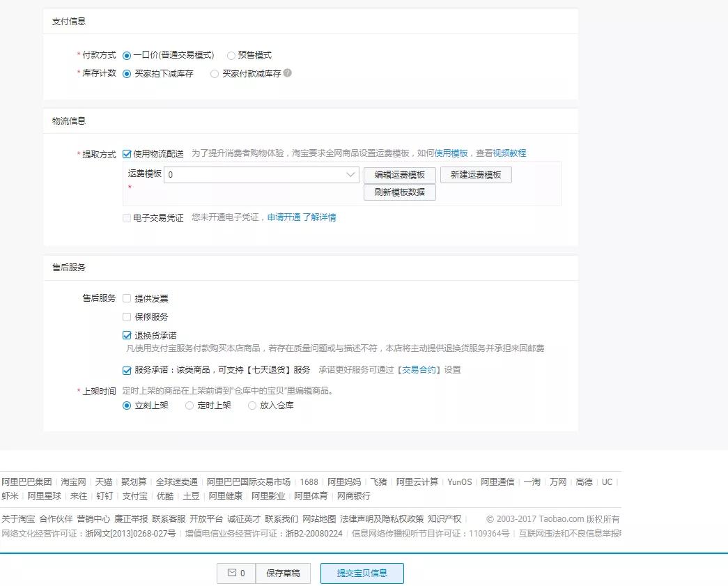This screenshot has height=586, width=728.
Task: Submit listing via 提交宝贝信息 button
Action: [362, 573]
